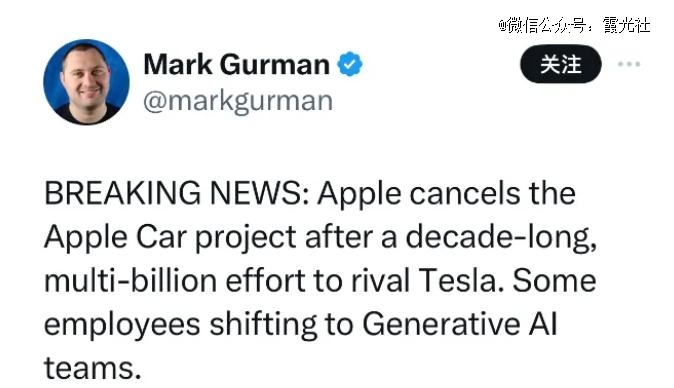Viewport: 674px width, 388px height.
Task: Click the blue verified checkmark badge
Action: (350, 64)
